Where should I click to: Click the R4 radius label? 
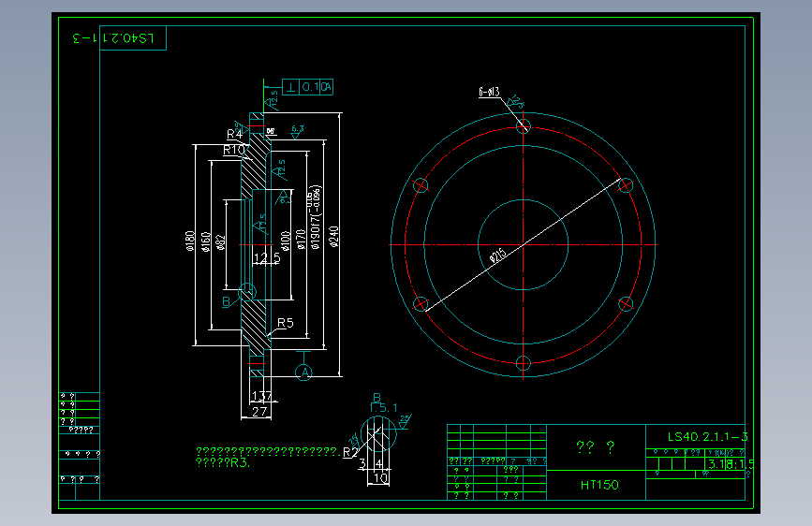click(x=234, y=134)
